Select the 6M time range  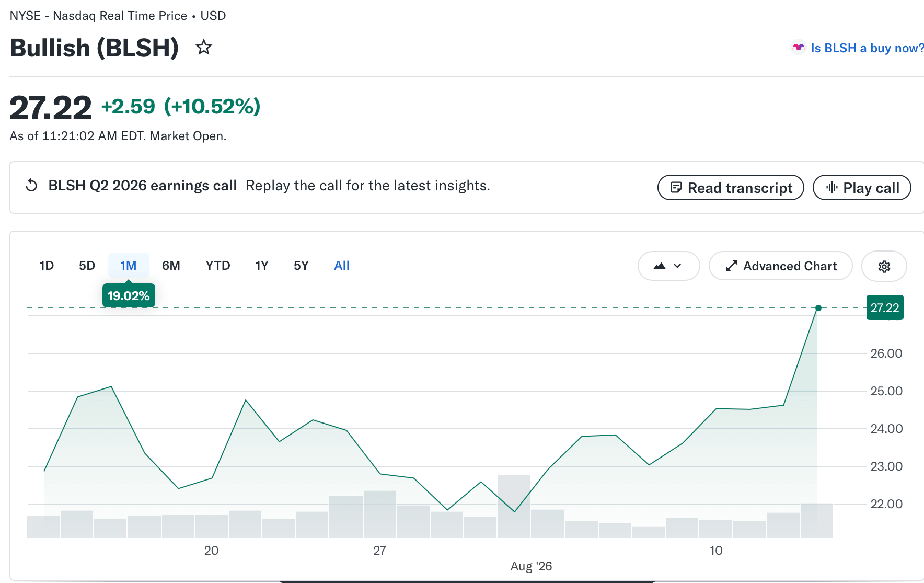click(171, 266)
